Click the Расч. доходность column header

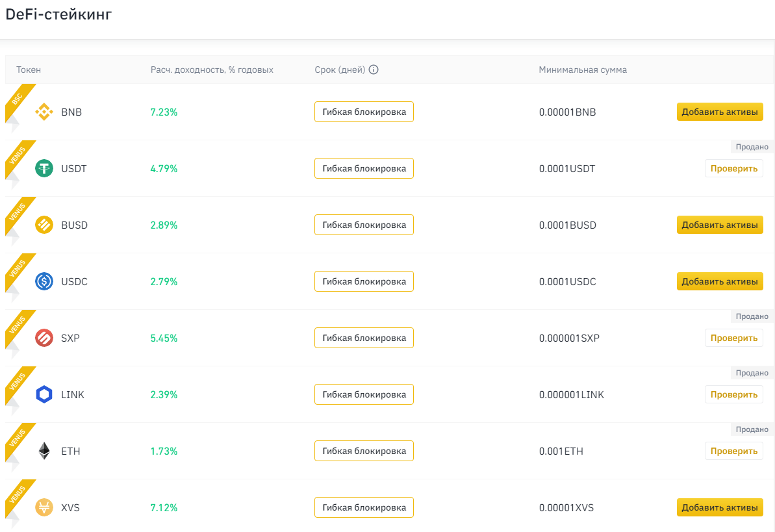(x=212, y=70)
